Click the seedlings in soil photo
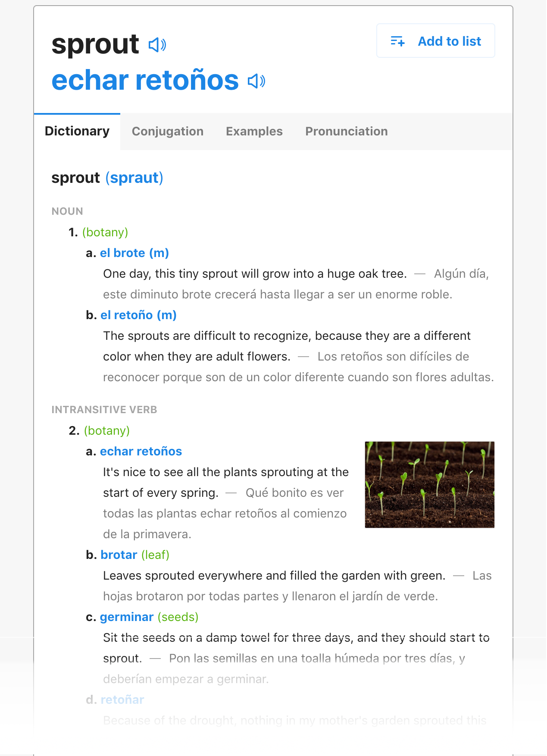 coord(430,485)
